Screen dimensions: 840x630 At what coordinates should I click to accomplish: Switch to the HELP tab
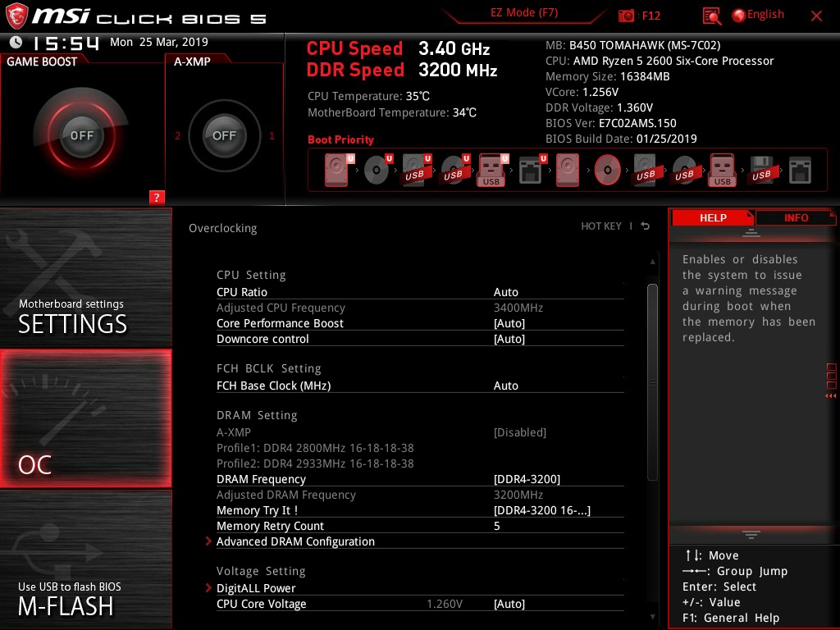coord(713,217)
